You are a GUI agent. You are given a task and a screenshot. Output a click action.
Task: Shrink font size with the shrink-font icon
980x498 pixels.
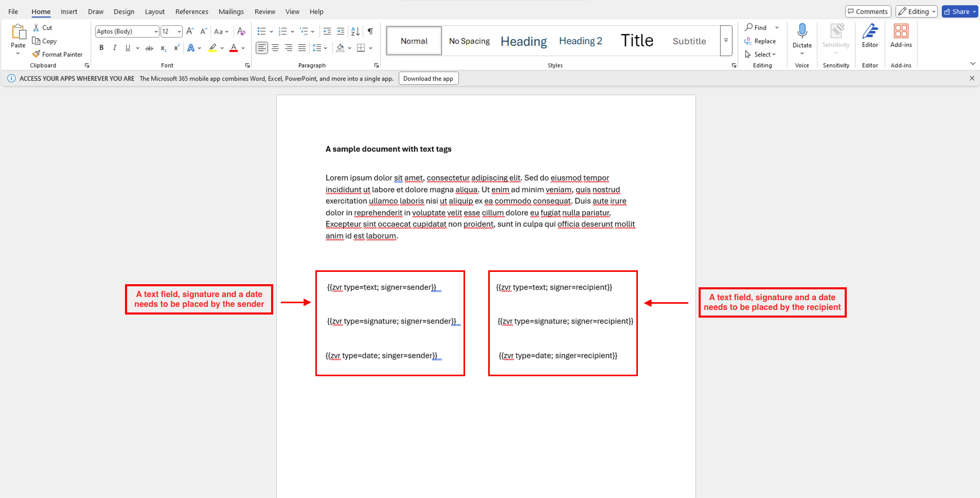[x=203, y=31]
